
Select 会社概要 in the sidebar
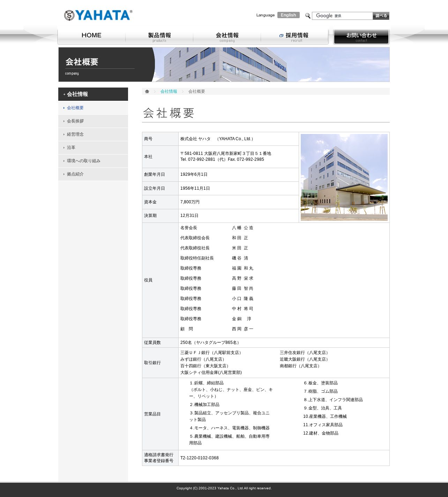coord(93,108)
